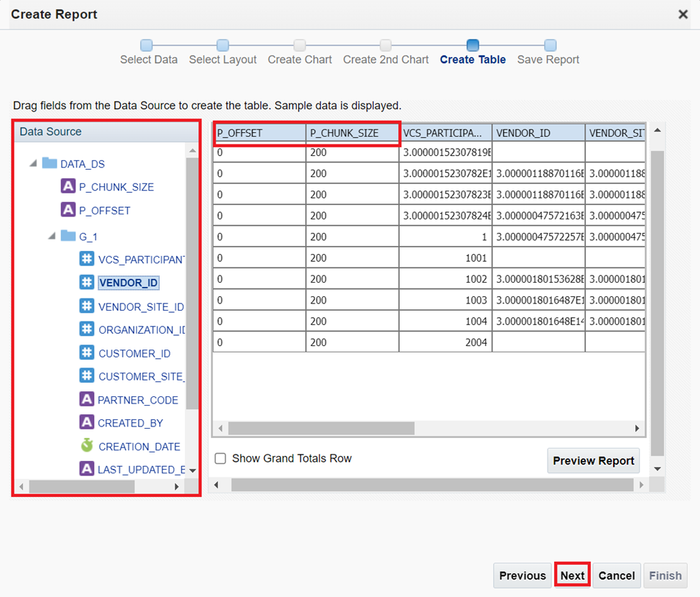Click the outer panel scroll left arrow
This screenshot has height=597, width=700.
[x=216, y=485]
